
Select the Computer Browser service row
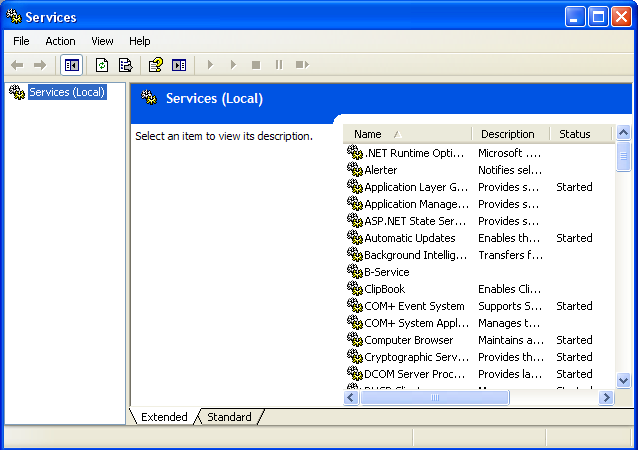[408, 340]
